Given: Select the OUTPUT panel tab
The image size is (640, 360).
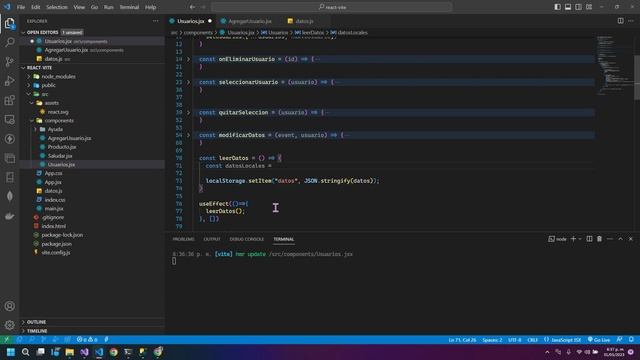Looking at the screenshot, I should [x=212, y=239].
